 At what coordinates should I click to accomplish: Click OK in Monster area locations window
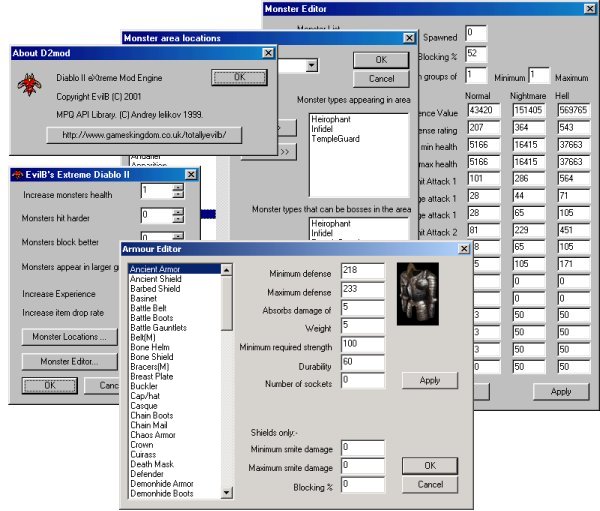381,60
